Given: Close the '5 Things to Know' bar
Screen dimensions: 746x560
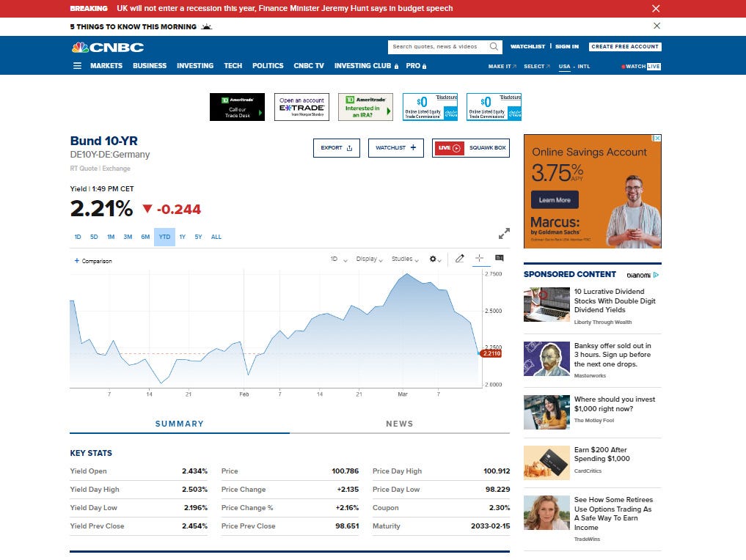Looking at the screenshot, I should (x=657, y=26).
